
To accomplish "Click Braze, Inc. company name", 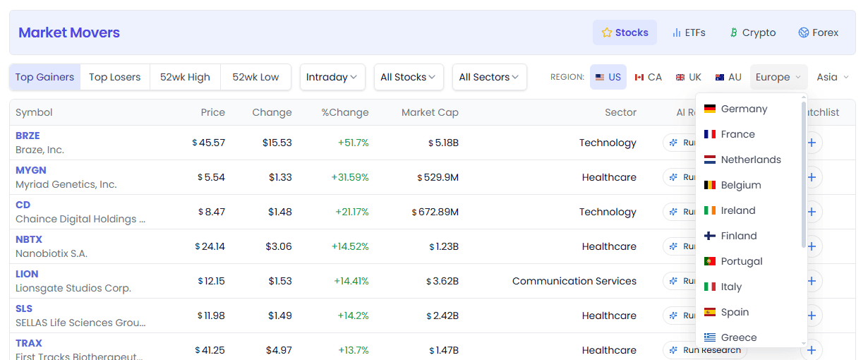I will point(40,150).
